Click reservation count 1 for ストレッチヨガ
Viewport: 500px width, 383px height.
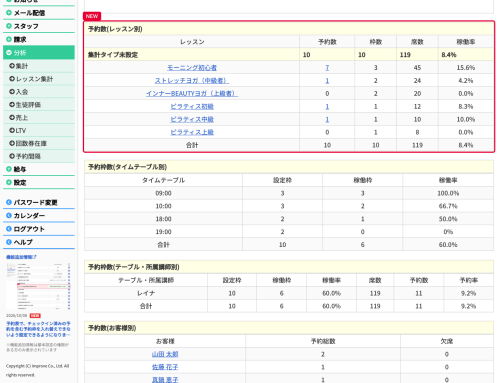(327, 81)
